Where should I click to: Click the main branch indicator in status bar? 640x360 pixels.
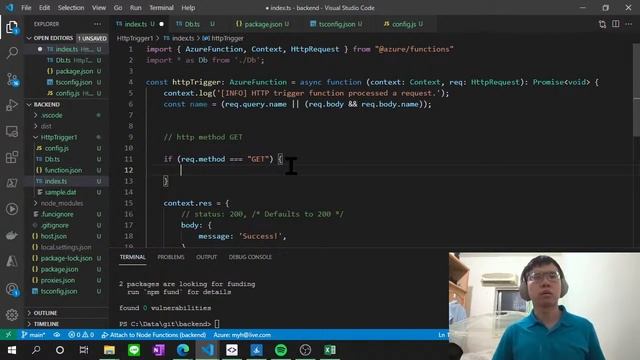pos(33,335)
